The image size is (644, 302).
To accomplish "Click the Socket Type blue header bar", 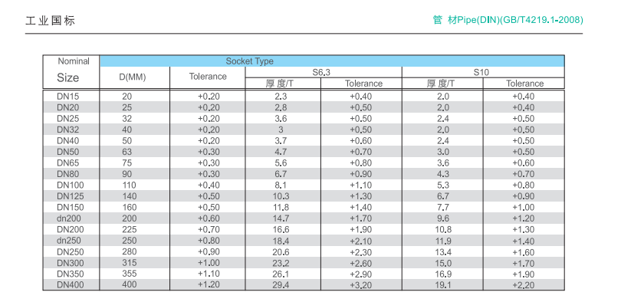I will (332, 61).
